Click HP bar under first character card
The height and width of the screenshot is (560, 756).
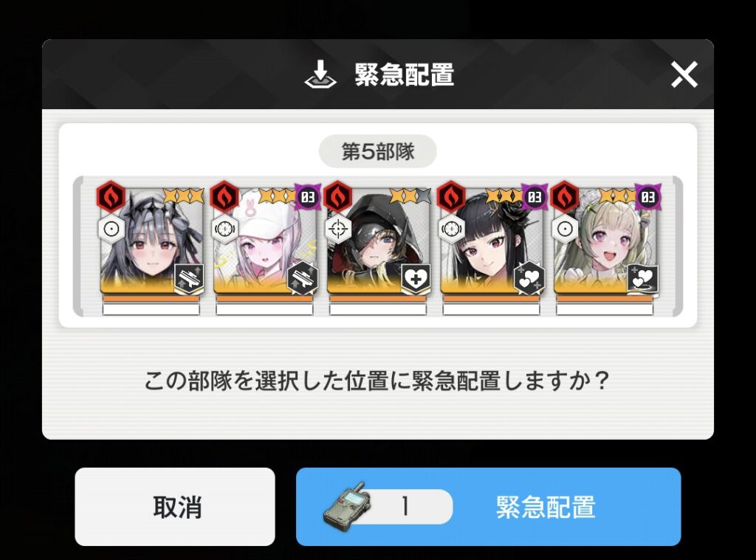(151, 299)
